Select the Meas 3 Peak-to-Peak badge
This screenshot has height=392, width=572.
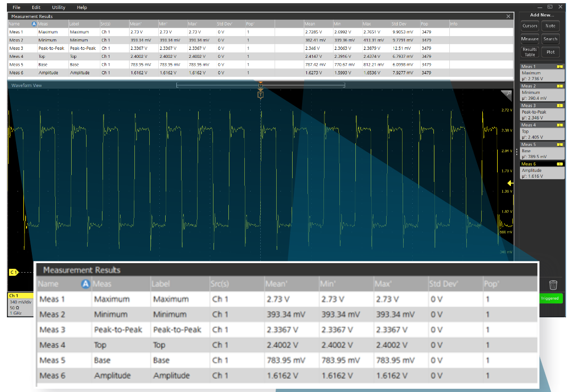coord(542,112)
